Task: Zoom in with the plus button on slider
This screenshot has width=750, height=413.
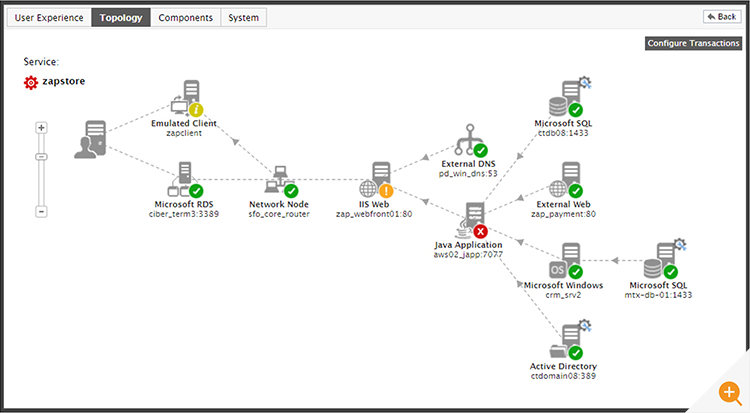Action: tap(42, 128)
